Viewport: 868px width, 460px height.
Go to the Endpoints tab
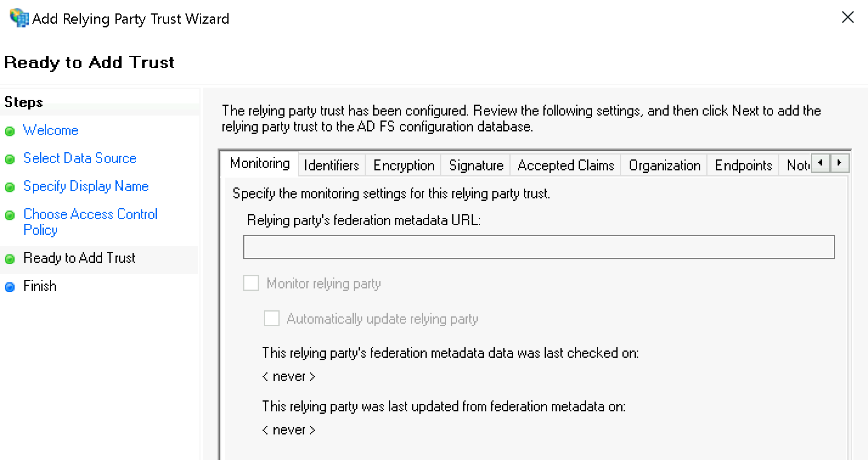tap(743, 166)
